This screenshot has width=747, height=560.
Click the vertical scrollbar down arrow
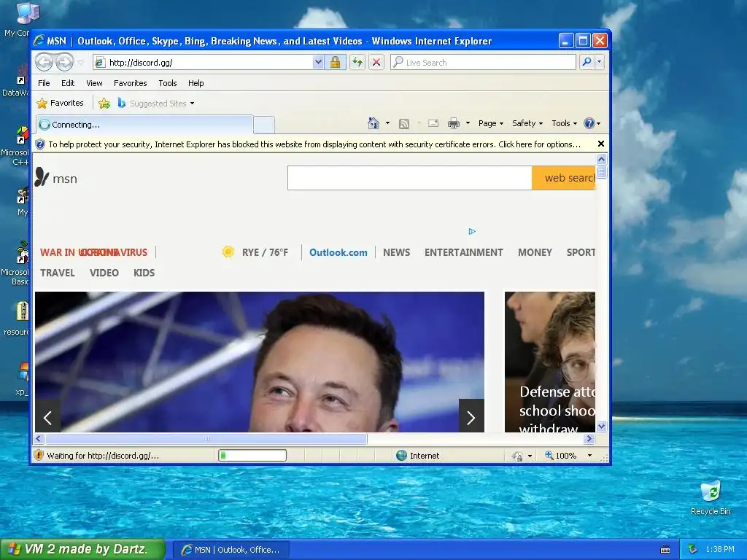(601, 426)
